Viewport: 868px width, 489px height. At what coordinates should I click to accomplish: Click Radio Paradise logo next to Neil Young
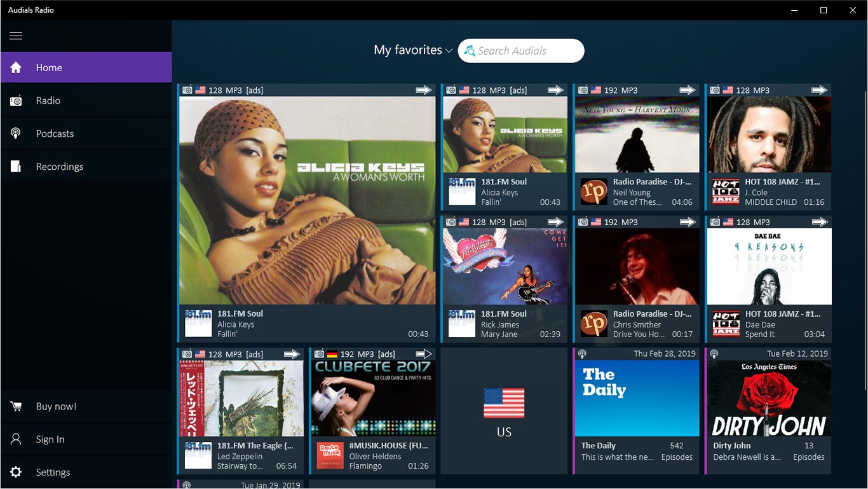click(594, 191)
